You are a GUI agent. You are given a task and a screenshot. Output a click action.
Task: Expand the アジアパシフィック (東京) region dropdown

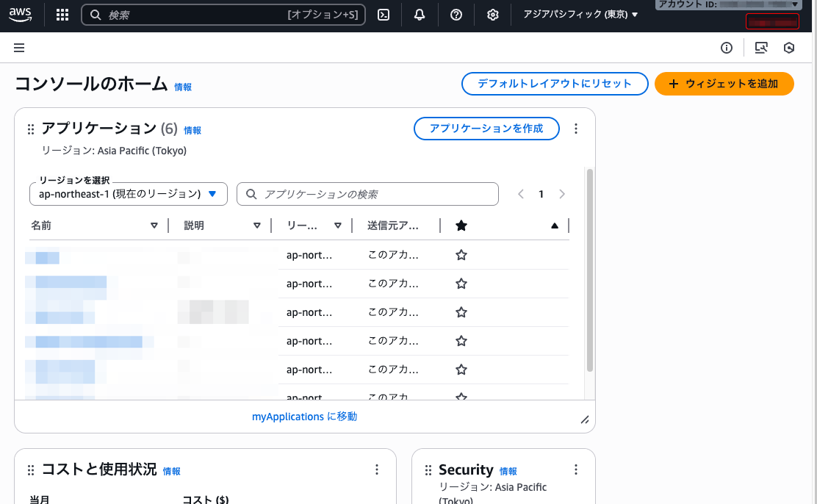tap(580, 15)
